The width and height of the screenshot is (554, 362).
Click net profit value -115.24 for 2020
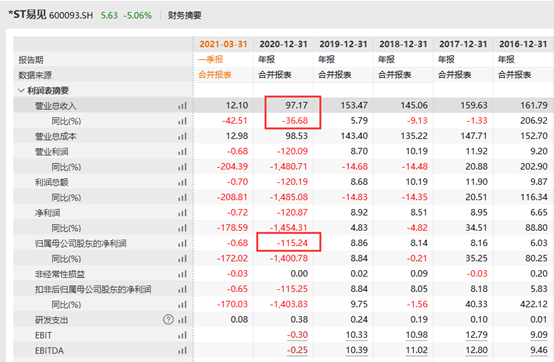pyautogui.click(x=292, y=243)
